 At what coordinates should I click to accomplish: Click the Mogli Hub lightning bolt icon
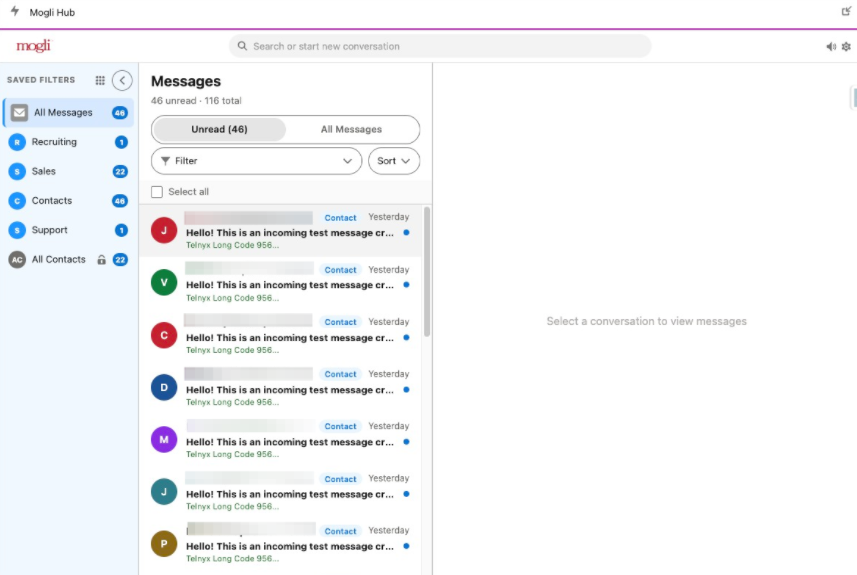point(15,11)
